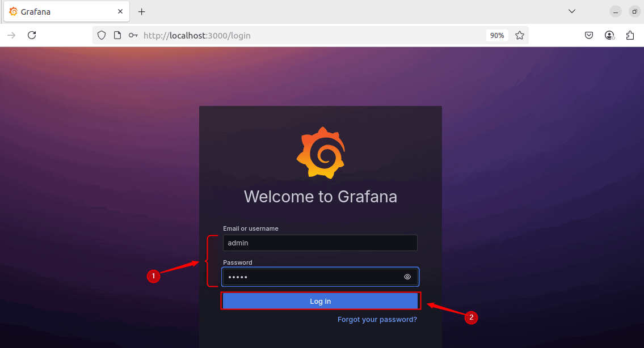
Task: Focus the Email or username field
Action: tap(320, 243)
